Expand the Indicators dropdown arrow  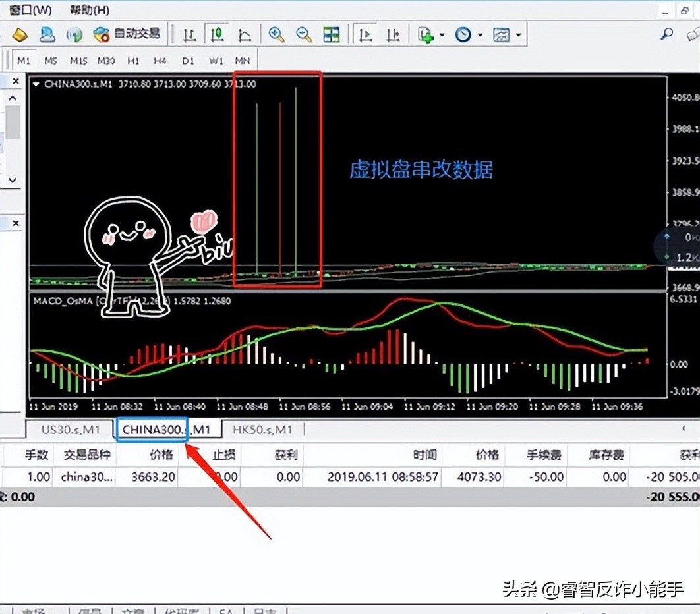pyautogui.click(x=443, y=34)
